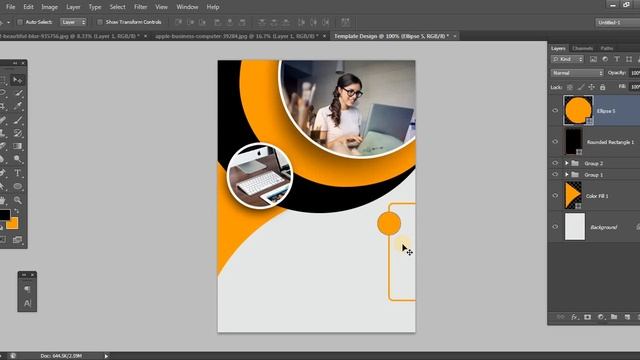Select the Zoom tool in Tools panel

(x=17, y=200)
